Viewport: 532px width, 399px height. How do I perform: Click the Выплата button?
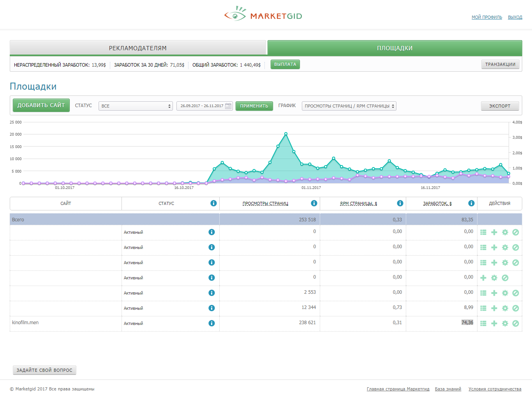(285, 65)
